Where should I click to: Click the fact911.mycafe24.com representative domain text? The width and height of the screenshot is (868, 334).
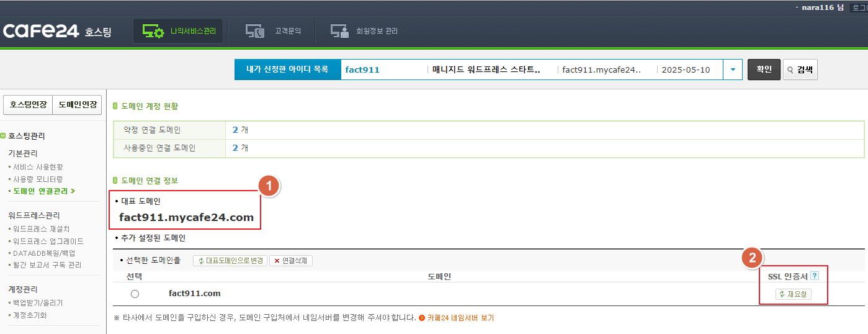[x=186, y=217]
